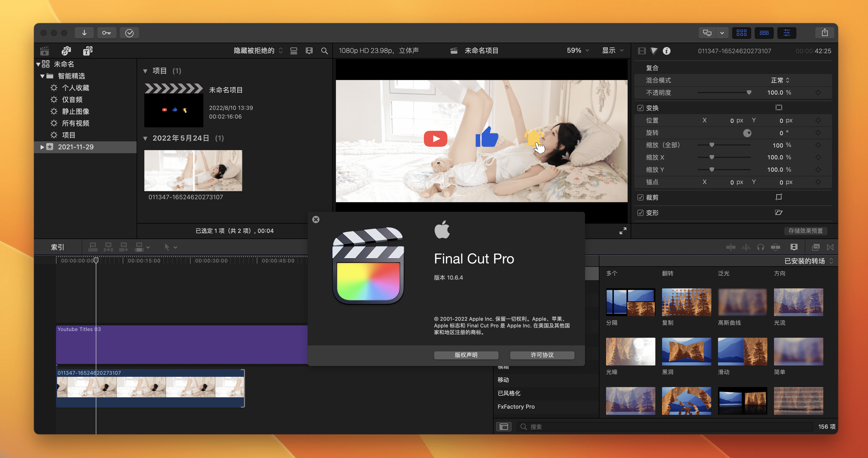Toggle fullscreen viewer arrows icon
The image size is (868, 458).
tap(623, 231)
